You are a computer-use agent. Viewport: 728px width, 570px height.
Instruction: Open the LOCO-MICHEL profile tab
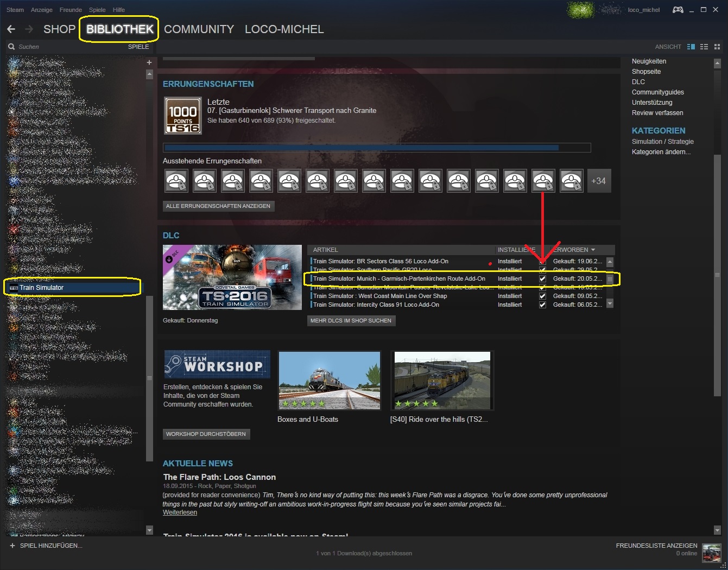click(x=284, y=29)
